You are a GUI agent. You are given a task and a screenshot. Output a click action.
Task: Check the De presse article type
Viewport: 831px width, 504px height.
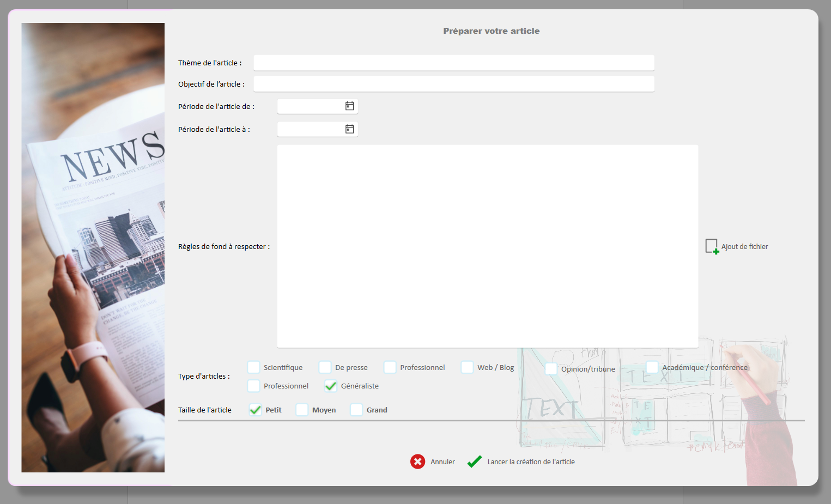point(325,367)
